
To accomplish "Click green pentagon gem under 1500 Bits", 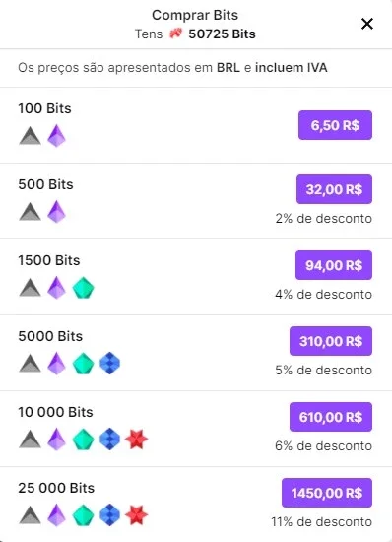I will click(x=83, y=288).
